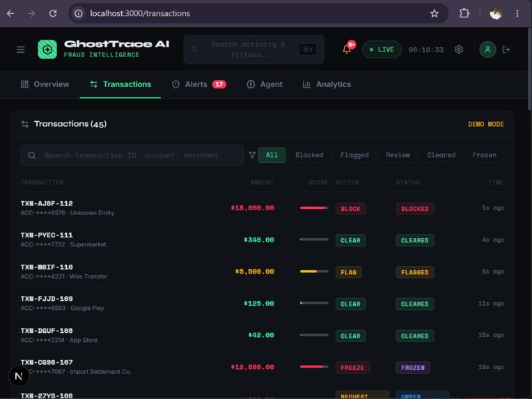Open the Analytics tab
This screenshot has height=399, width=532.
click(x=327, y=84)
